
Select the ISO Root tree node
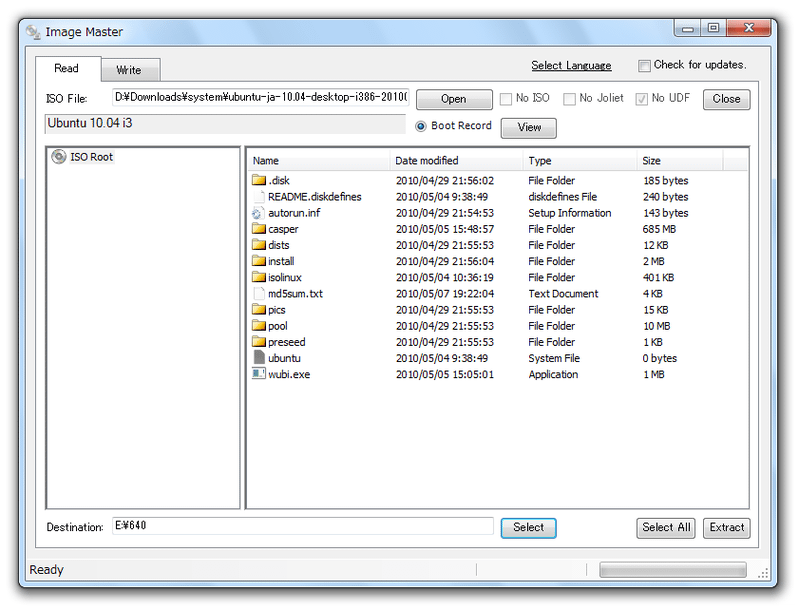91,157
